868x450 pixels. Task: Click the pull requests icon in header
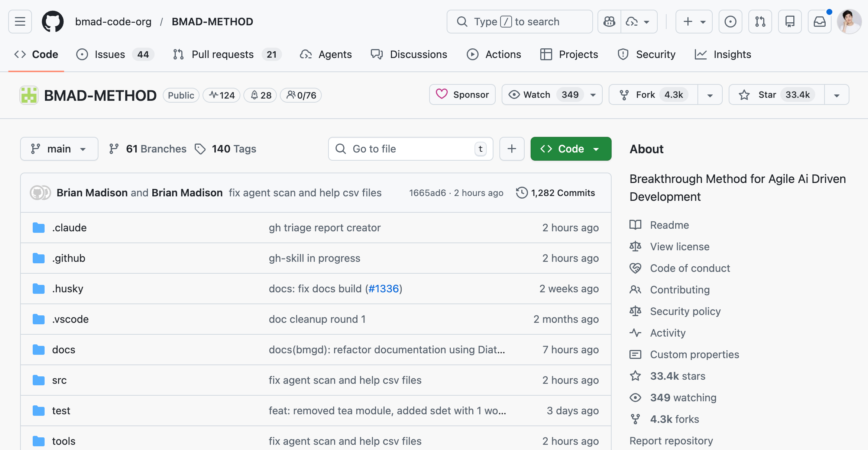coord(760,22)
